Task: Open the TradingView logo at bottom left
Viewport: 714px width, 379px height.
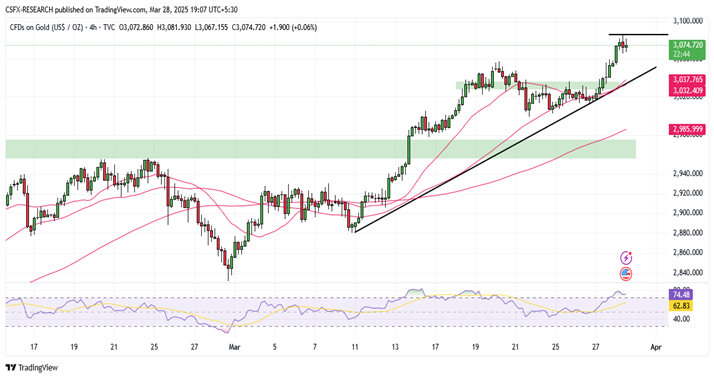Action: [32, 368]
